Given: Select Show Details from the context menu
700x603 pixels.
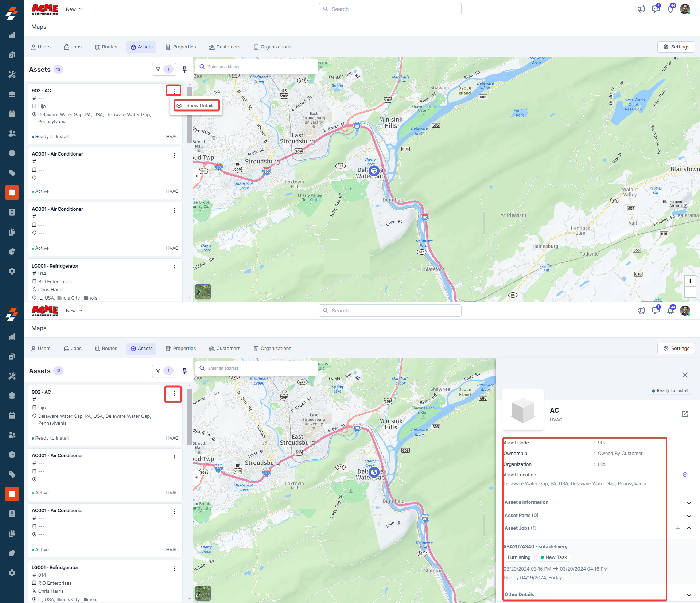Looking at the screenshot, I should coord(197,105).
